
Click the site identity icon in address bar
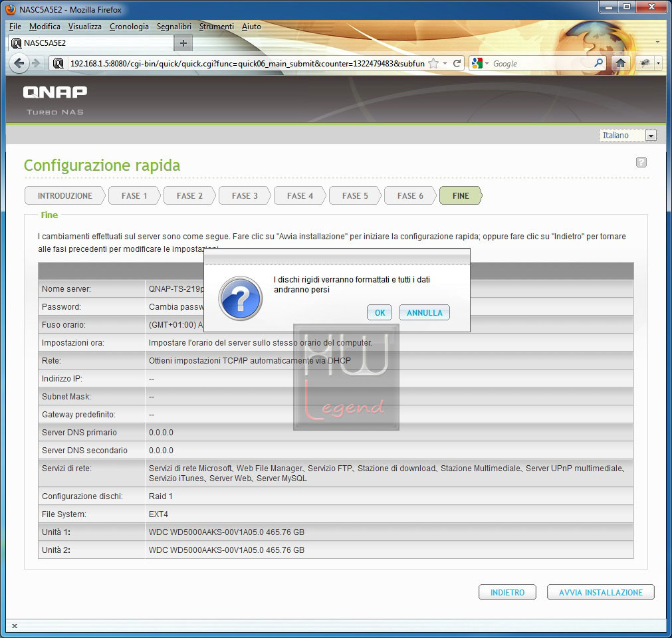58,63
